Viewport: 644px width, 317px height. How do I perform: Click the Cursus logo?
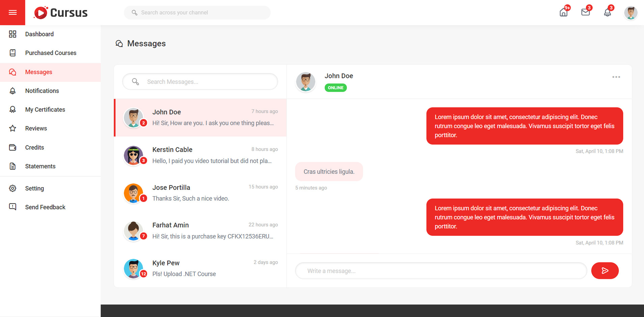pyautogui.click(x=61, y=13)
